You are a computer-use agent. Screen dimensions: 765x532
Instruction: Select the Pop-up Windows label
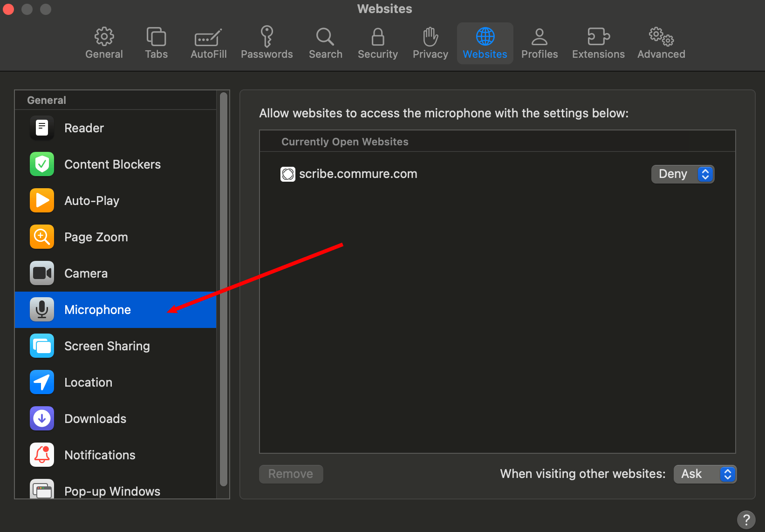click(112, 491)
